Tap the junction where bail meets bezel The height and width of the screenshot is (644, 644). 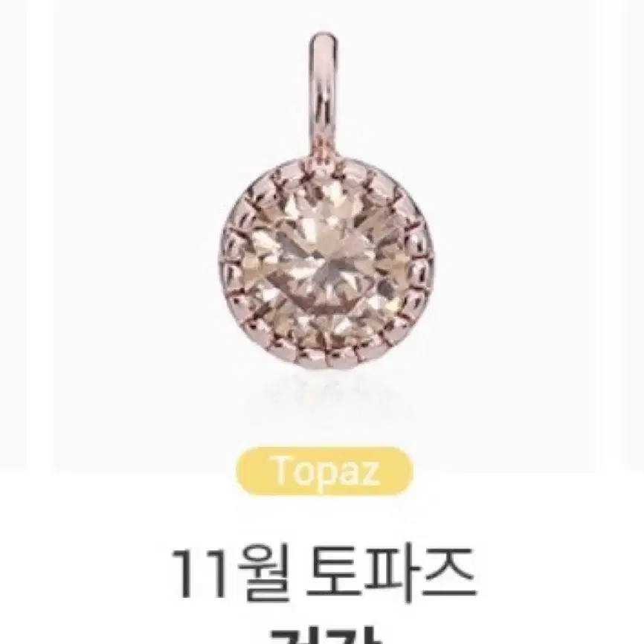324,158
